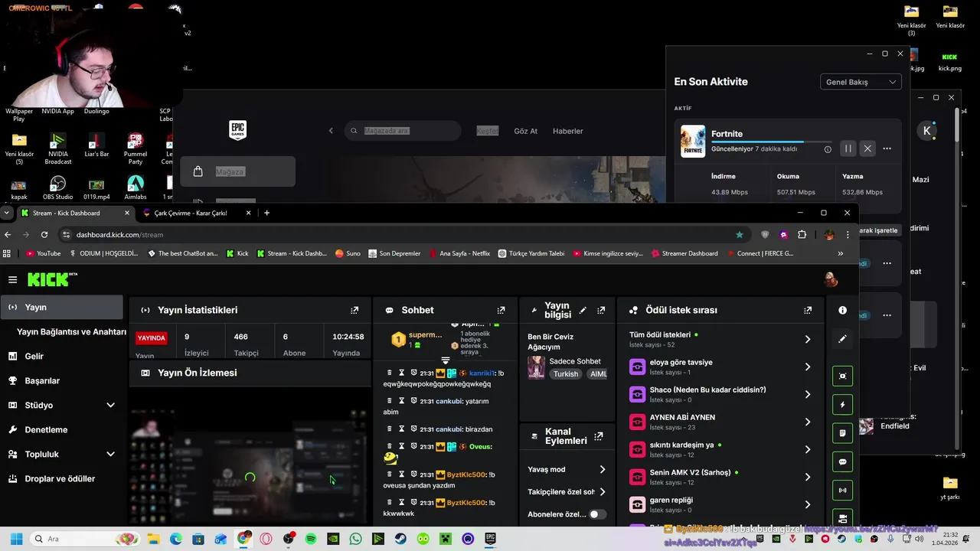Image resolution: width=980 pixels, height=551 pixels.
Task: Bookmark the page with the Chrome star
Action: tap(739, 234)
